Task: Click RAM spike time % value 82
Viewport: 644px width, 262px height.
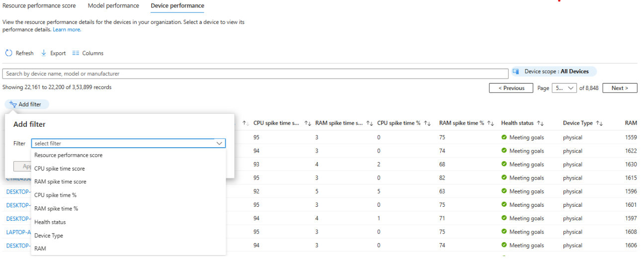Action: coord(442,178)
